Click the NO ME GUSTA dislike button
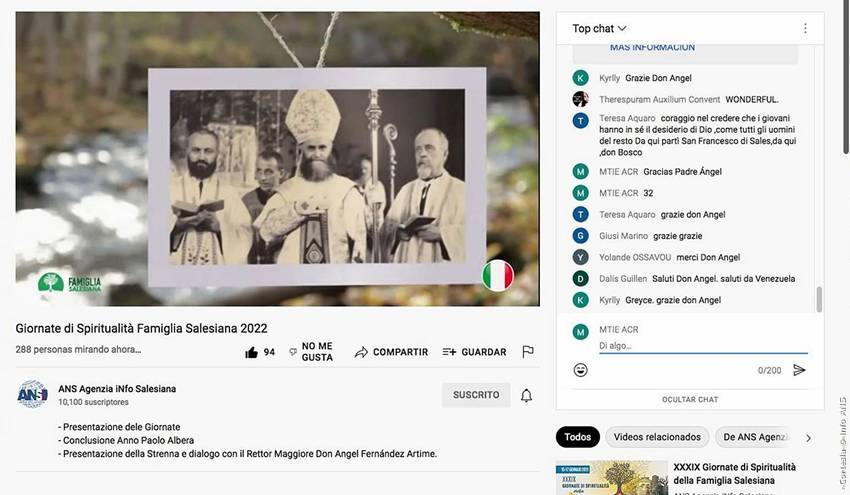Screen dimensions: 850x495 click(x=311, y=352)
